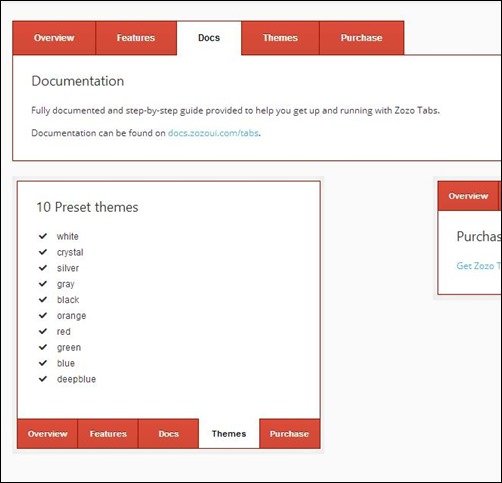The height and width of the screenshot is (483, 502).
Task: Open the Overview tab in top panel
Action: click(54, 38)
